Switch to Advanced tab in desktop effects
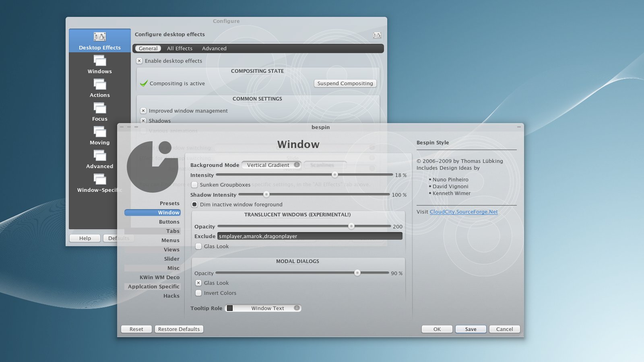This screenshot has height=362, width=644. (x=214, y=48)
